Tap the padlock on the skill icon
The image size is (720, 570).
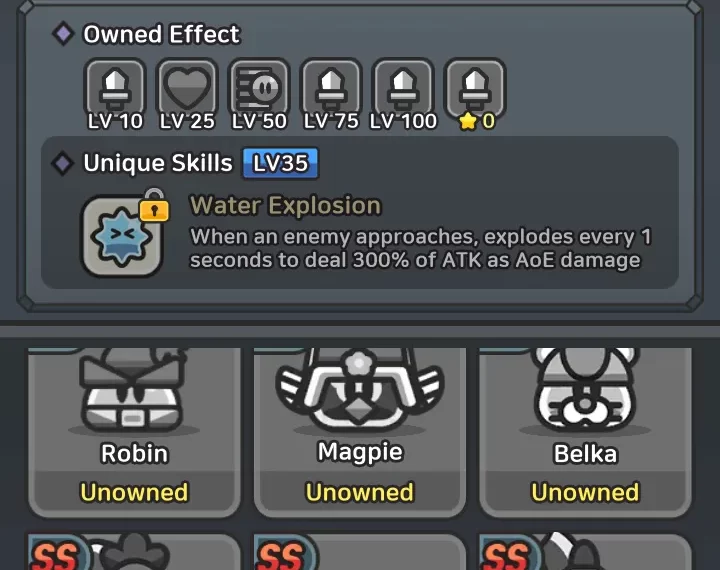point(154,205)
